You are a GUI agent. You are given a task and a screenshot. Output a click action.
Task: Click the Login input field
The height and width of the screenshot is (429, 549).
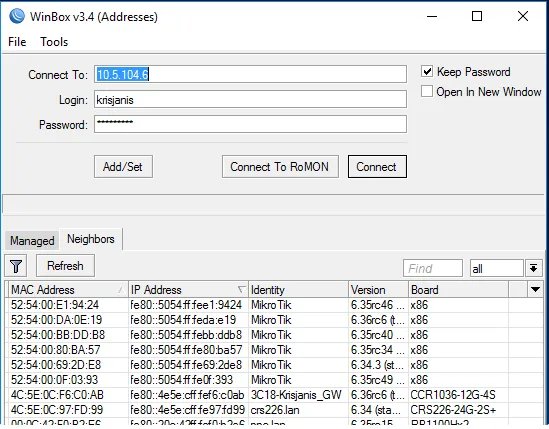(x=250, y=99)
